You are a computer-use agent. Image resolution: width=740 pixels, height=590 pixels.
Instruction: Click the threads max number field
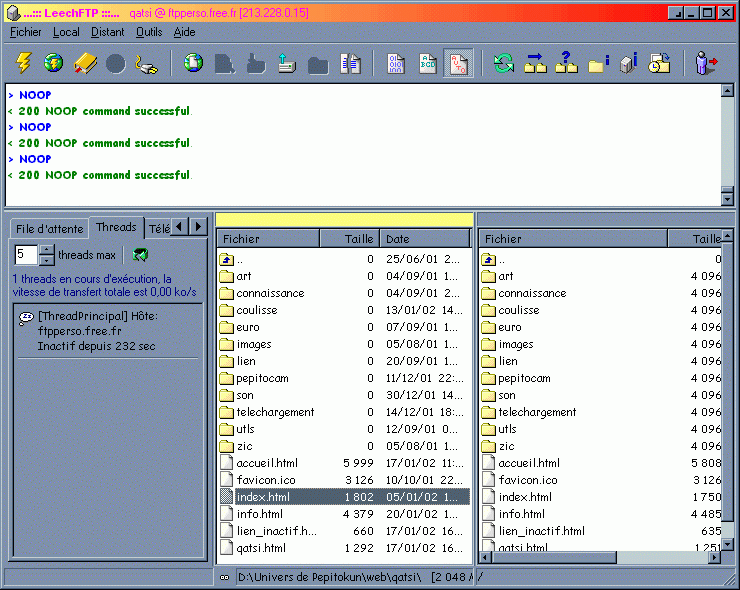26,255
